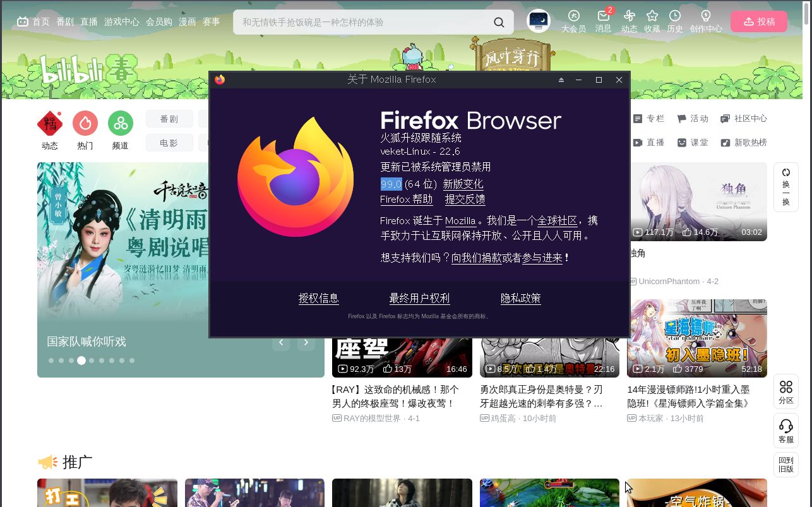Open the 直播 link with camera icon
812x507 pixels.
pos(649,143)
